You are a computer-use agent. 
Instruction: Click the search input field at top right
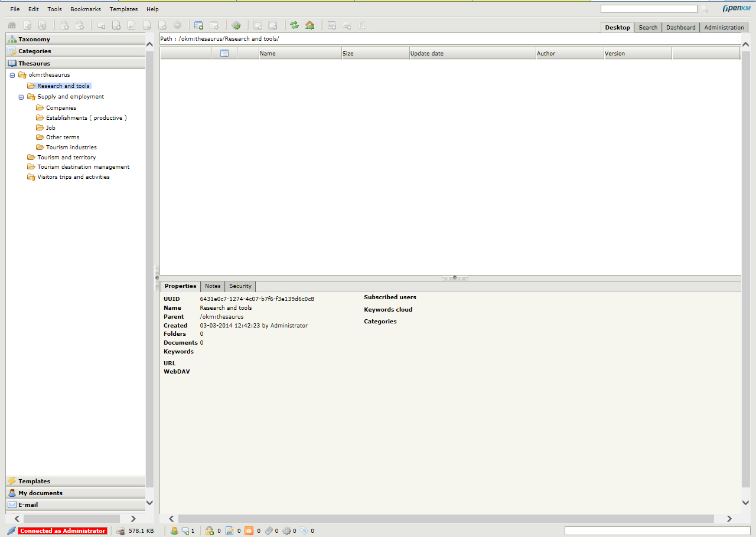(x=649, y=9)
